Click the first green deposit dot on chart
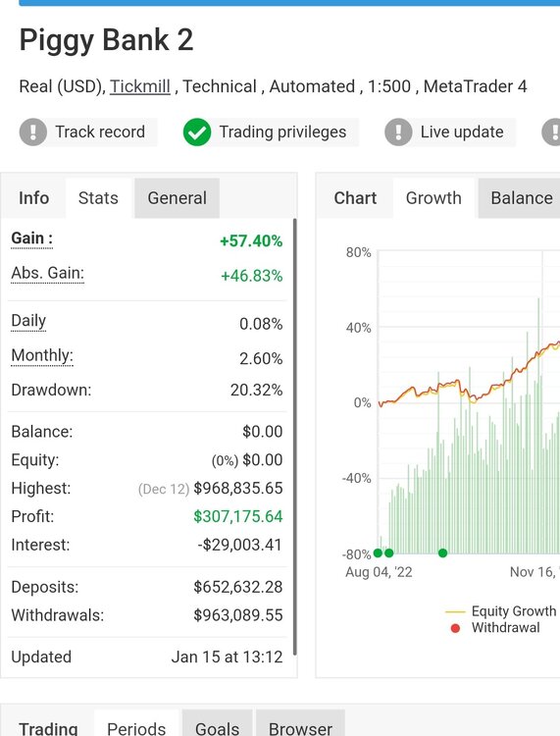Viewport: 560px width, 736px height. pos(378,552)
